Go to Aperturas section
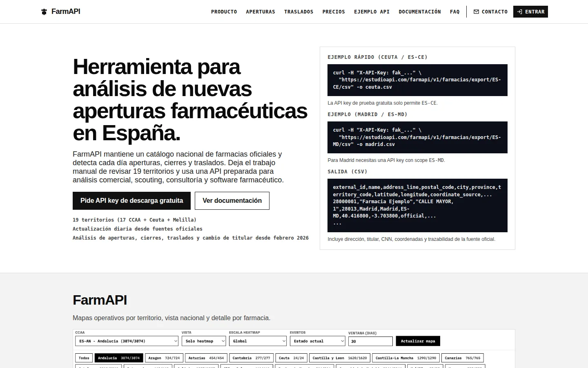 coord(261,12)
